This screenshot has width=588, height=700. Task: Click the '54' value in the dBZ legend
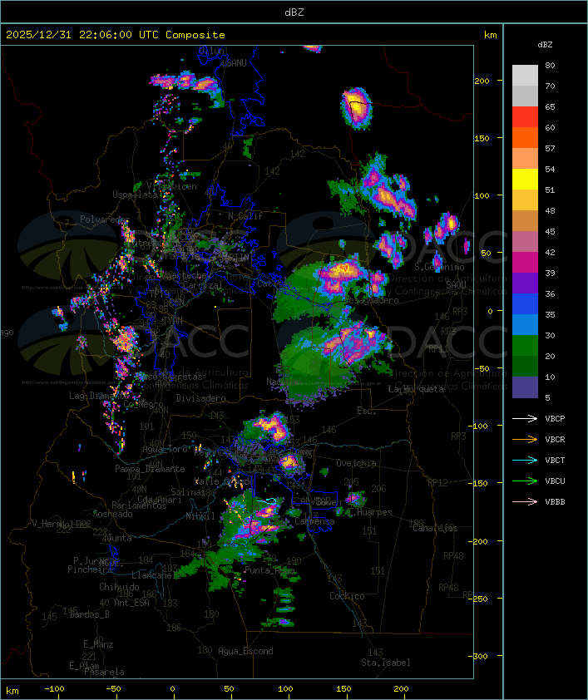[550, 170]
